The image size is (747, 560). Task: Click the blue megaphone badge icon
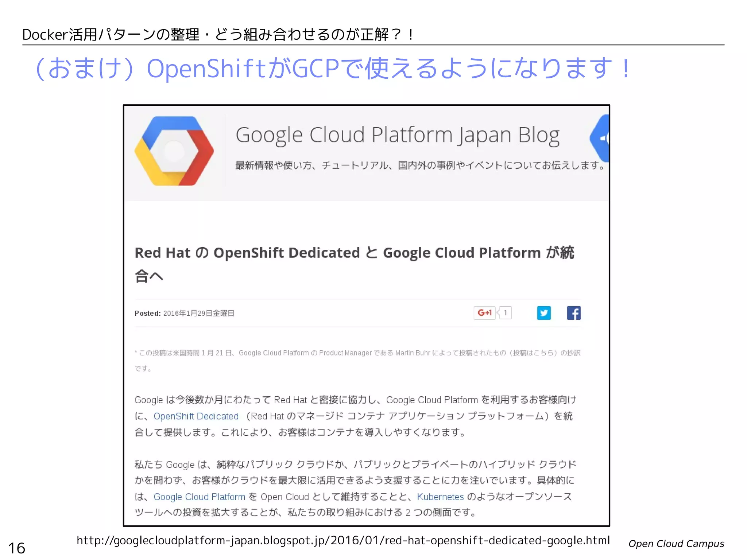600,138
